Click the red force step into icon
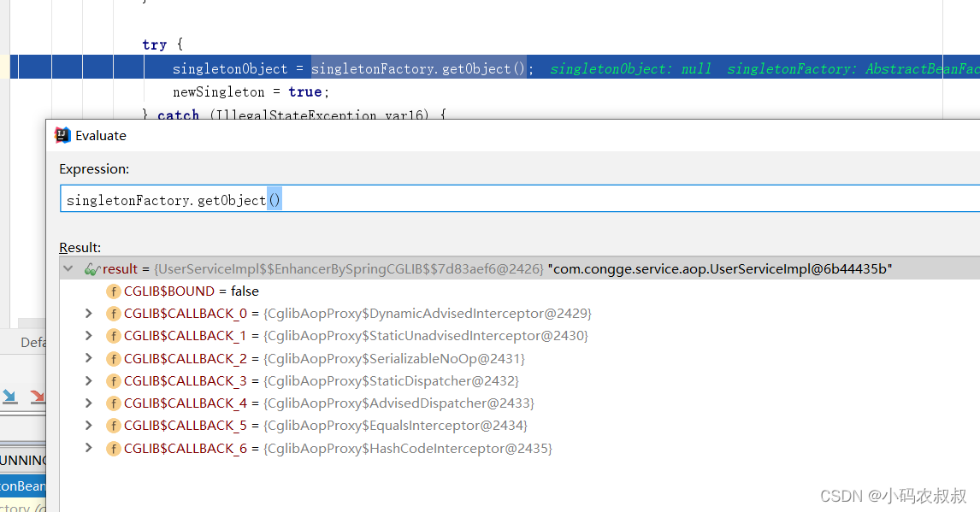Screen dimensions: 980x512 coord(38,396)
